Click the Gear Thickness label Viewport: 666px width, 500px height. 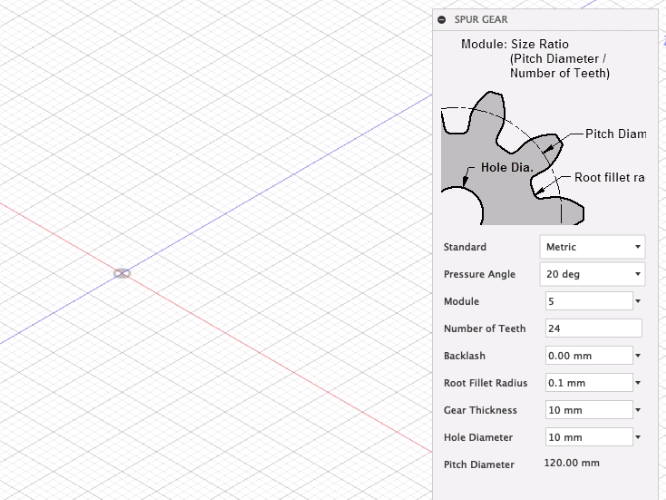coord(480,410)
